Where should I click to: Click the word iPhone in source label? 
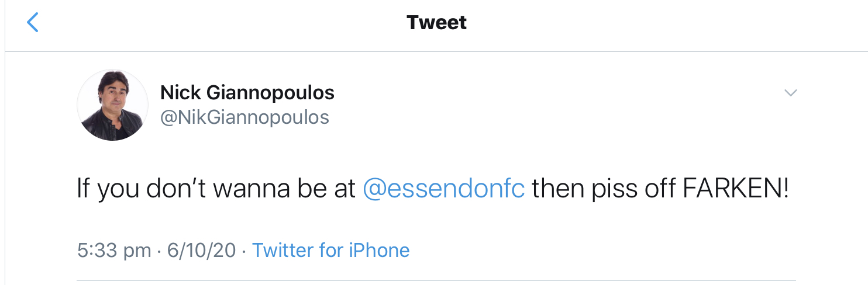pyautogui.click(x=379, y=251)
